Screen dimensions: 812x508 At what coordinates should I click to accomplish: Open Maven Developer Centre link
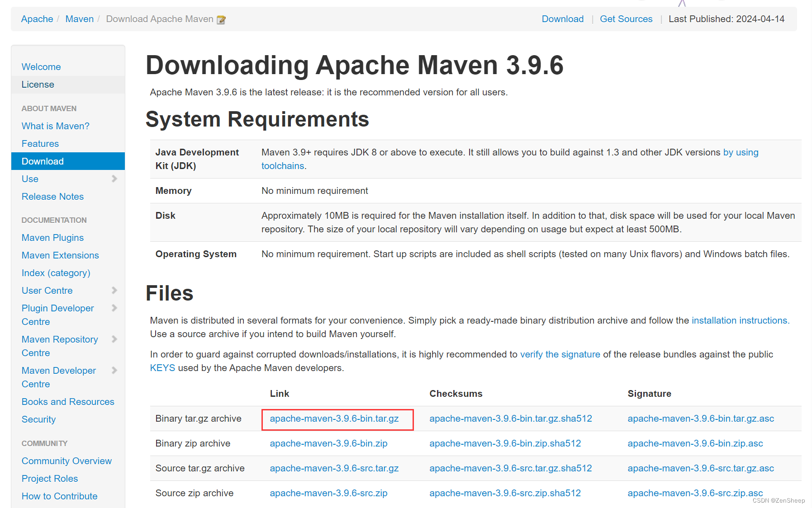[59, 377]
